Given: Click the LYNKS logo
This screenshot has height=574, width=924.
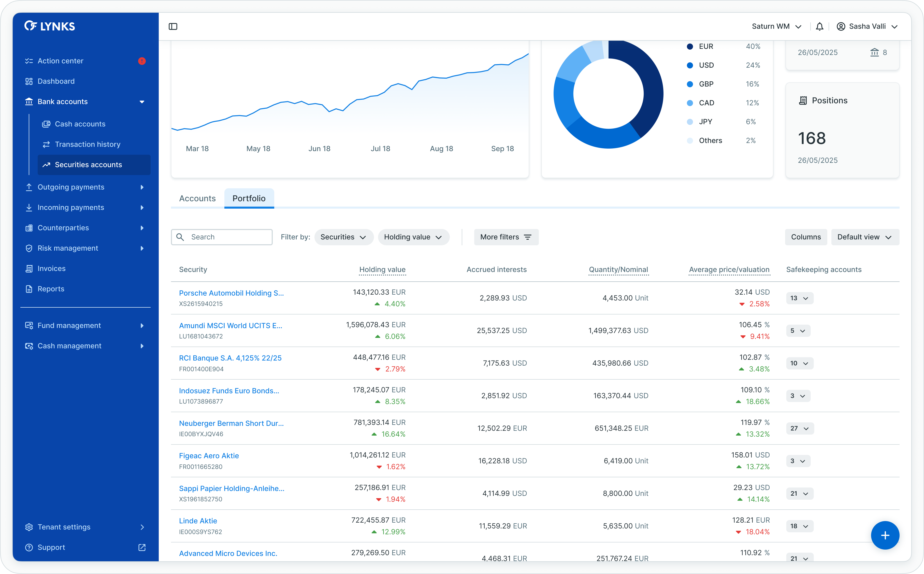Looking at the screenshot, I should pyautogui.click(x=50, y=26).
